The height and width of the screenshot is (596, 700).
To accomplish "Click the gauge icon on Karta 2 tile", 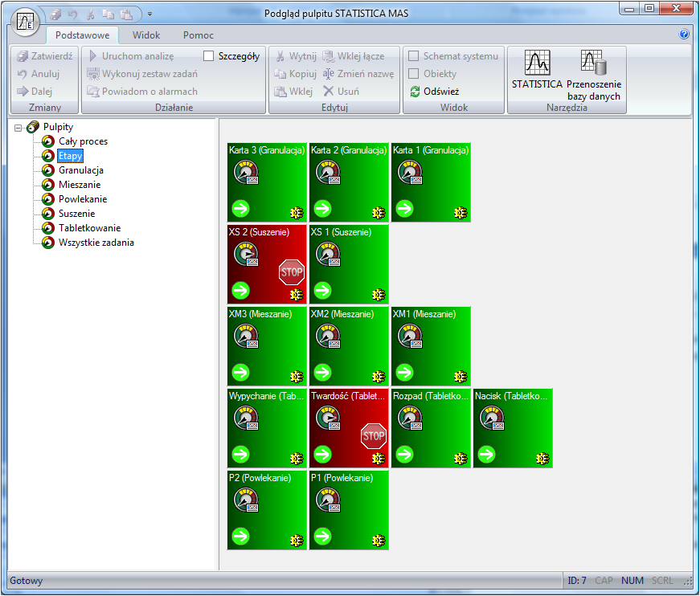I will [328, 173].
